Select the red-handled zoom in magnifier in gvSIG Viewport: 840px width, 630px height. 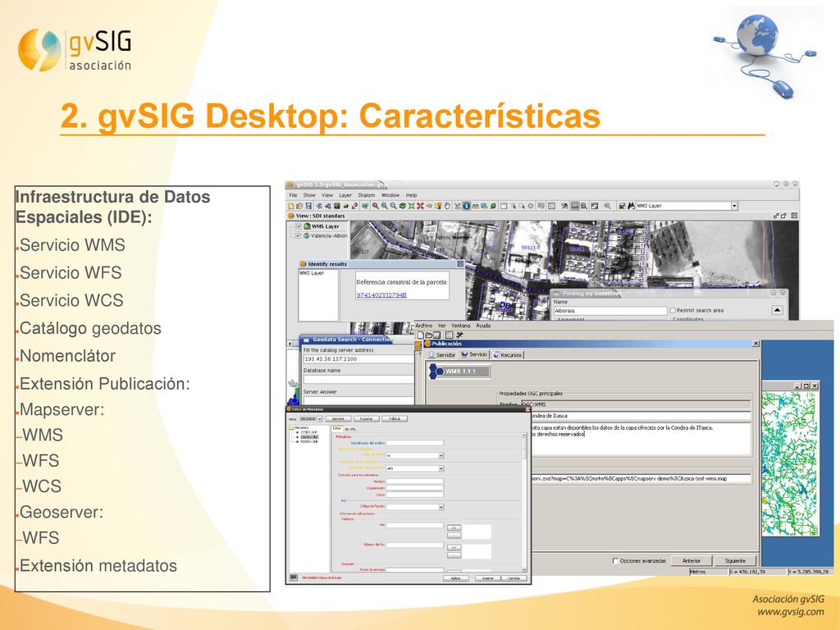376,206
